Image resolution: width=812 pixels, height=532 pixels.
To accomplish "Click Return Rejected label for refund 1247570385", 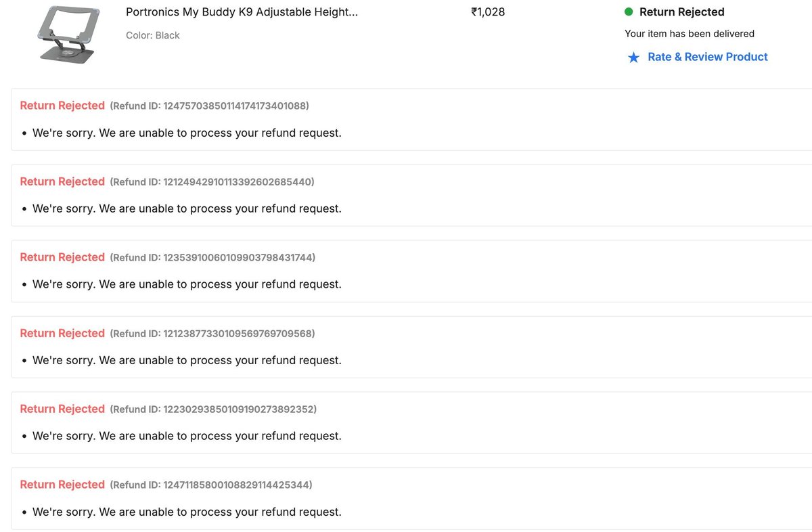I will pos(62,106).
